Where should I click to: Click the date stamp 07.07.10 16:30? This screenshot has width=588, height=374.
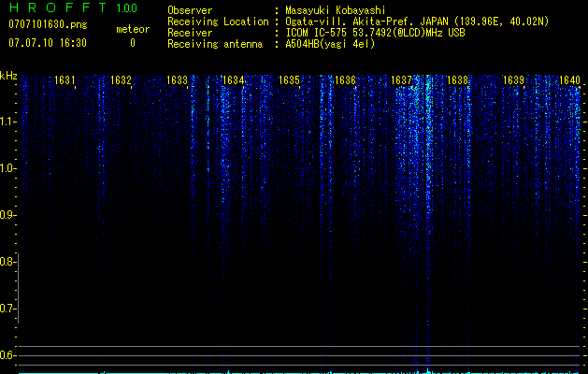pos(48,43)
